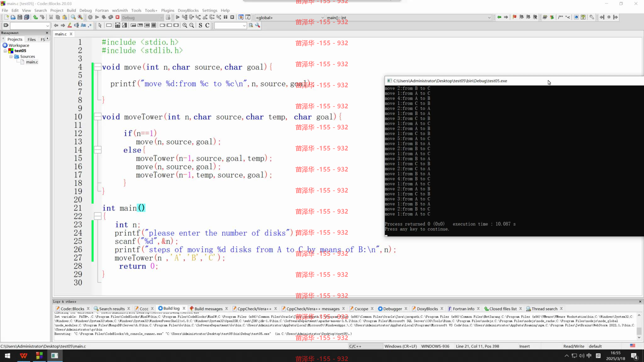Open the wxSmith menu
This screenshot has height=362, width=644.
pyautogui.click(x=120, y=10)
